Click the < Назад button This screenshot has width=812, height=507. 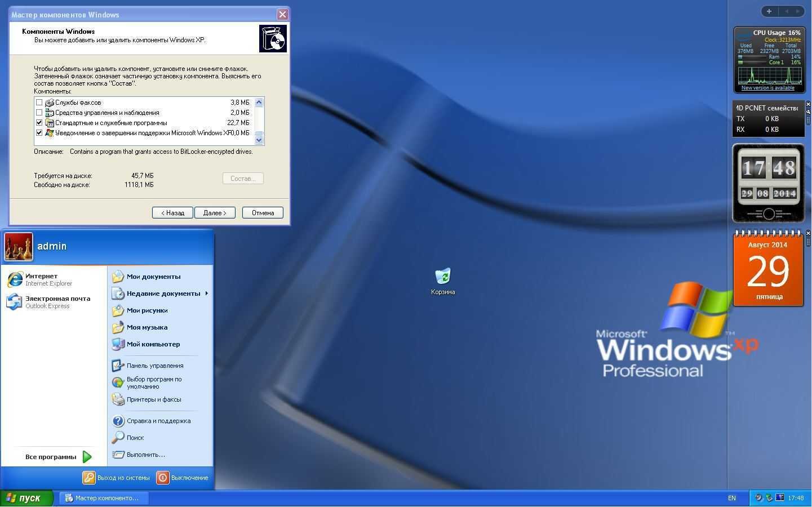click(172, 213)
